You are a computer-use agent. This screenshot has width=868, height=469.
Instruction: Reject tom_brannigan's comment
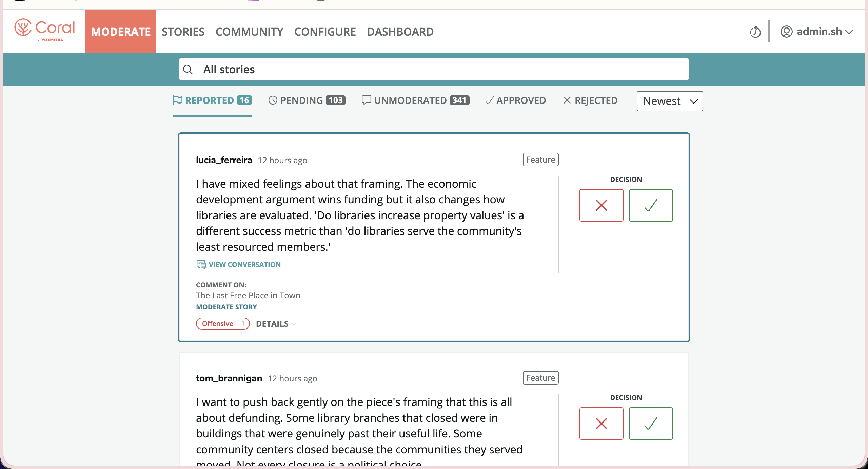(x=601, y=424)
